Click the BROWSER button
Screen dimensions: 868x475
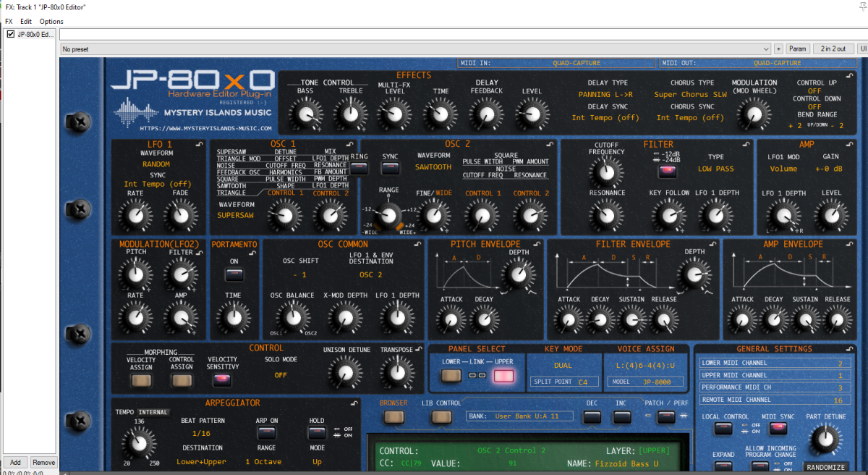pos(394,417)
